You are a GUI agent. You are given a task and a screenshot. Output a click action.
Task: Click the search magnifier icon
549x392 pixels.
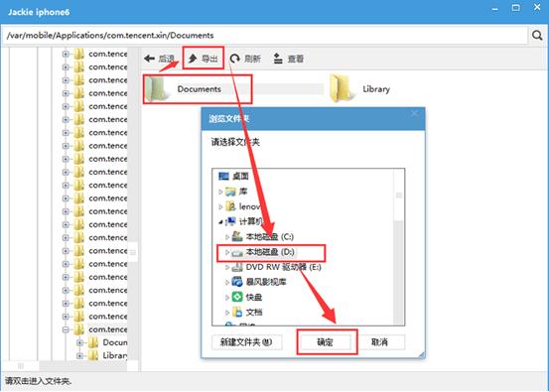tap(537, 35)
